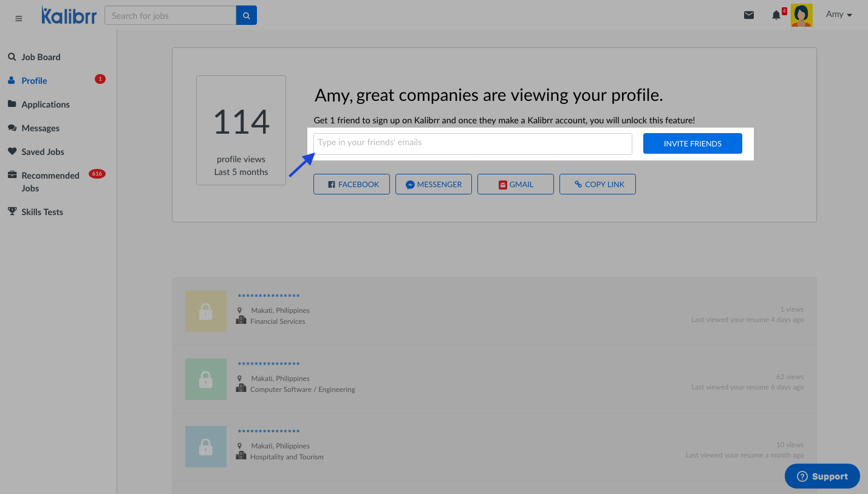868x494 pixels.
Task: Open Profile in the sidebar
Action: 34,81
